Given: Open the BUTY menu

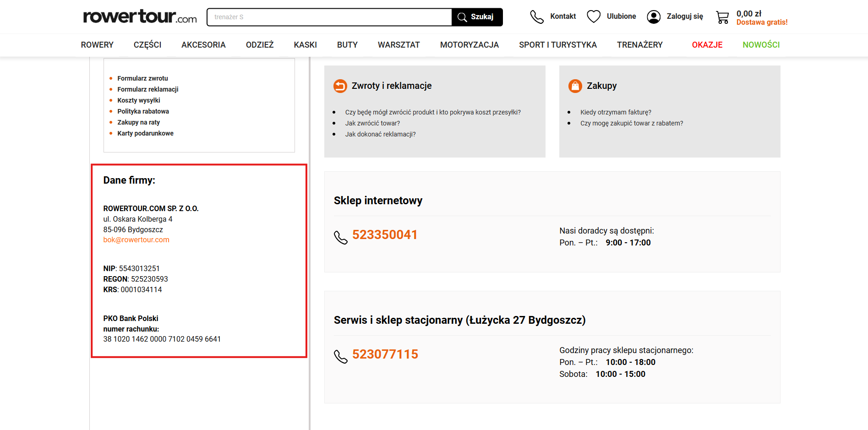Looking at the screenshot, I should point(347,45).
